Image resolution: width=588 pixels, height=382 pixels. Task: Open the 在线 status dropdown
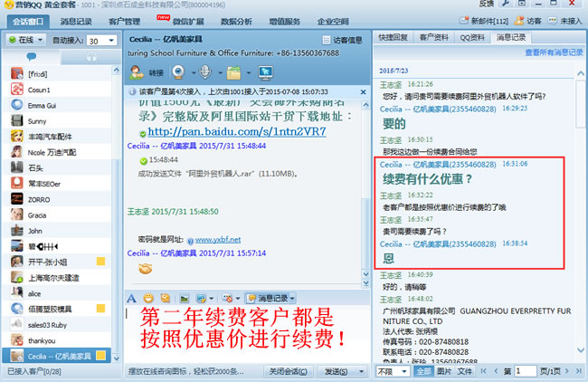[x=26, y=40]
